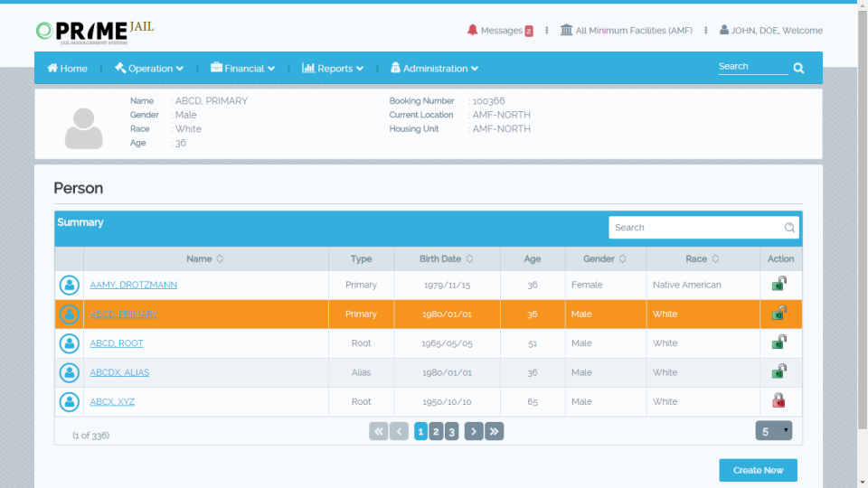Open AAMY, DROTZMANN record link

point(134,285)
